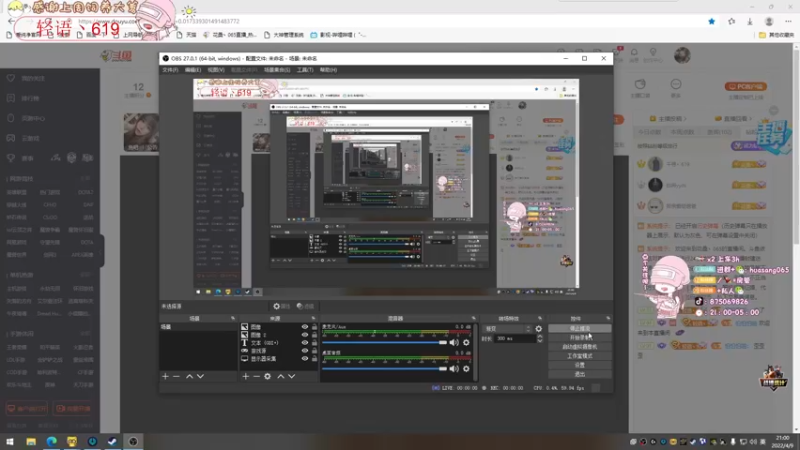Click the Properties button above the docks

(282, 306)
